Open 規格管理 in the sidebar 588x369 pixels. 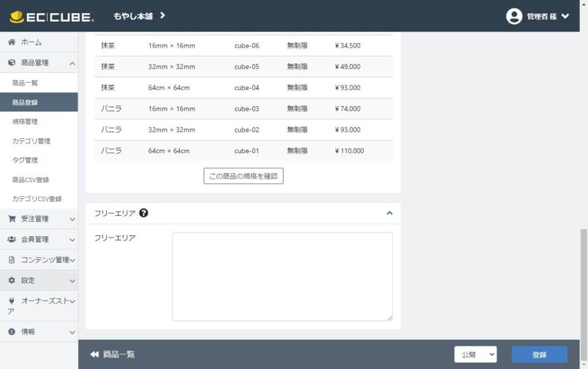coord(25,122)
